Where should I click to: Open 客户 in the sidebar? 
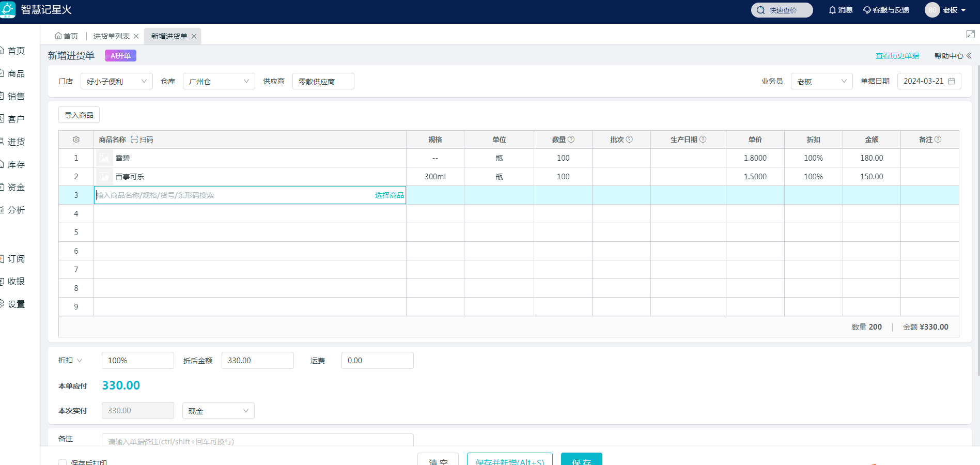[x=16, y=119]
